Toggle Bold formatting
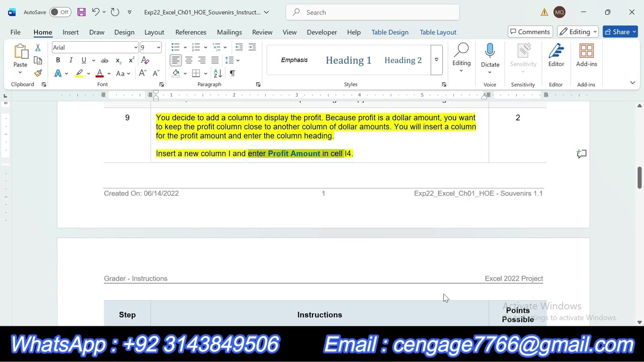 [x=58, y=60]
